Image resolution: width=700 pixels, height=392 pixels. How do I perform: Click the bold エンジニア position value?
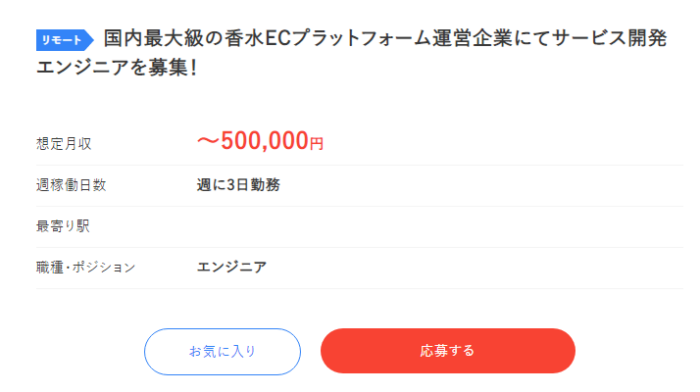pos(232,267)
